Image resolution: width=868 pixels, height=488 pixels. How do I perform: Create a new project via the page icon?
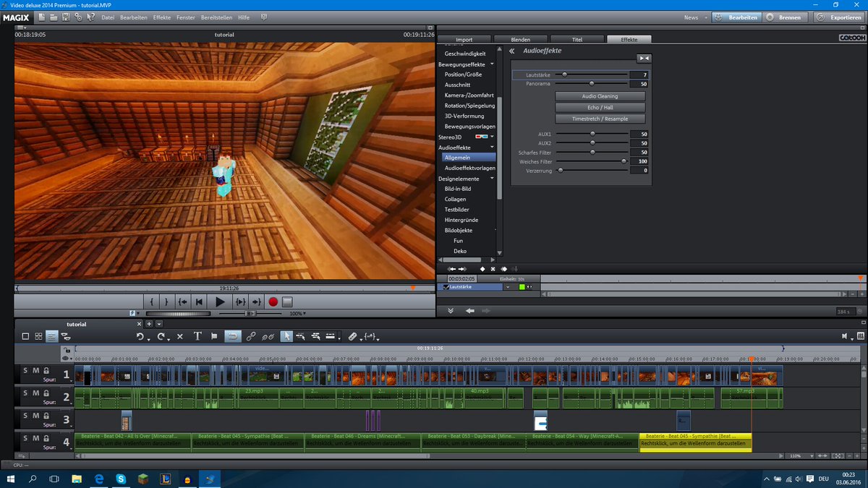pyautogui.click(x=42, y=17)
